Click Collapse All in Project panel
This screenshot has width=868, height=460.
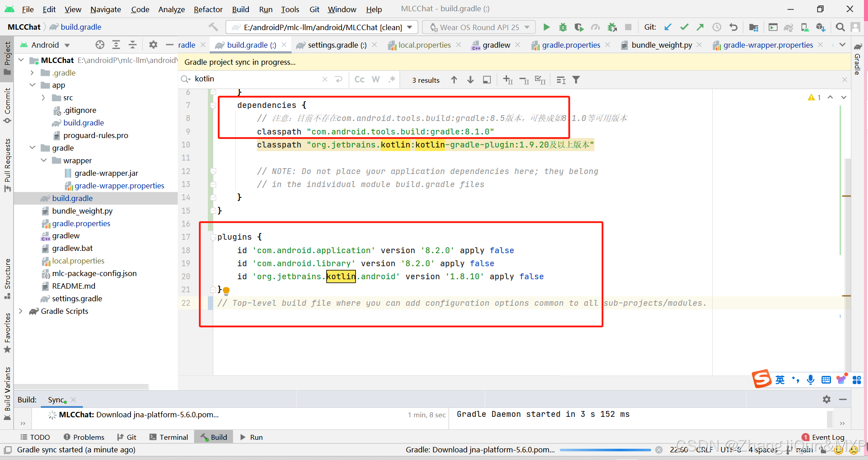pyautogui.click(x=132, y=45)
